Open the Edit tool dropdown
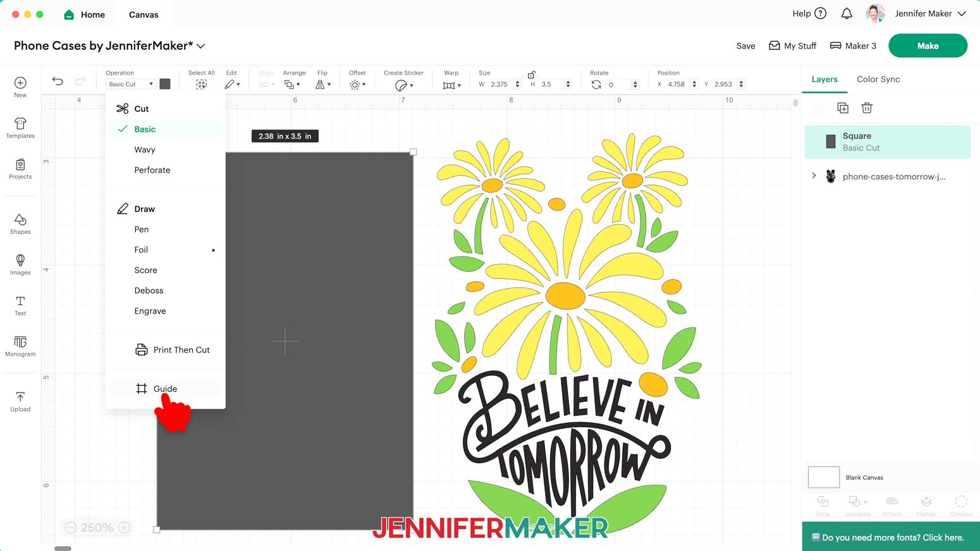 pyautogui.click(x=232, y=84)
